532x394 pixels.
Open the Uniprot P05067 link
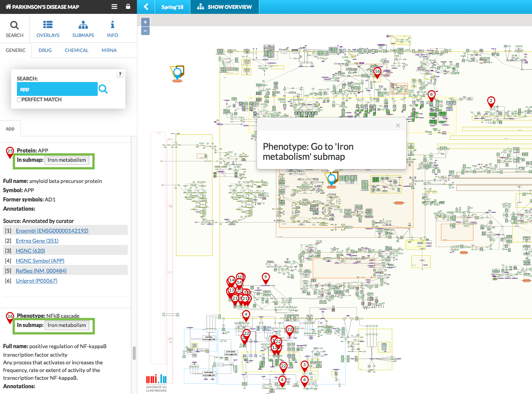(37, 281)
